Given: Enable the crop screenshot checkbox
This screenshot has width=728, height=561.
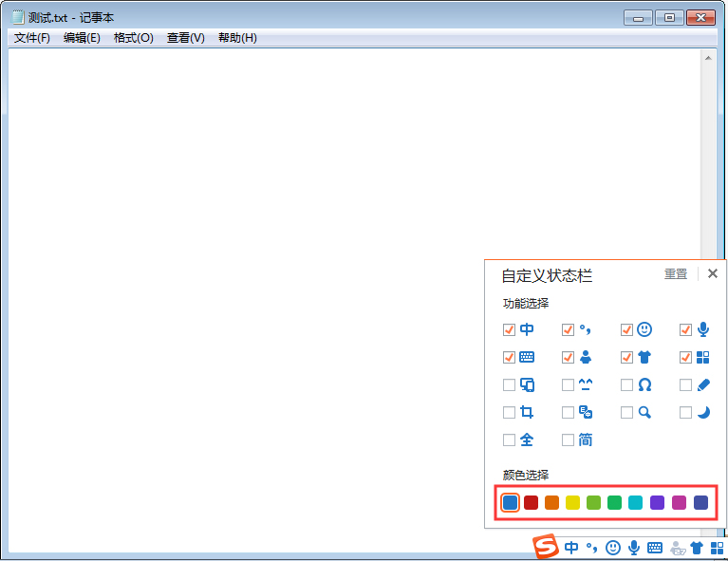Looking at the screenshot, I should [x=510, y=413].
